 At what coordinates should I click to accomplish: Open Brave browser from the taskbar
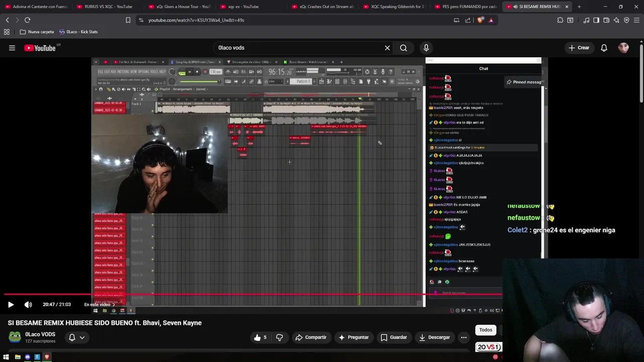(x=47, y=357)
